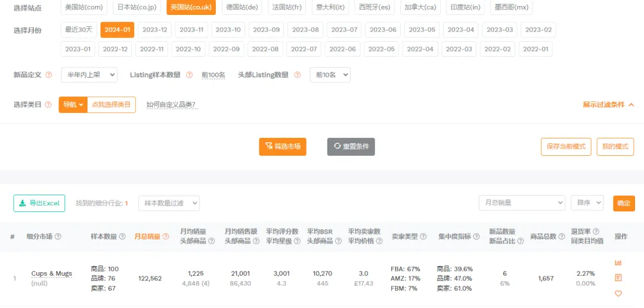Open the chart icon in Cups & Mugs row
This screenshot has height=308, width=644.
pos(618,263)
